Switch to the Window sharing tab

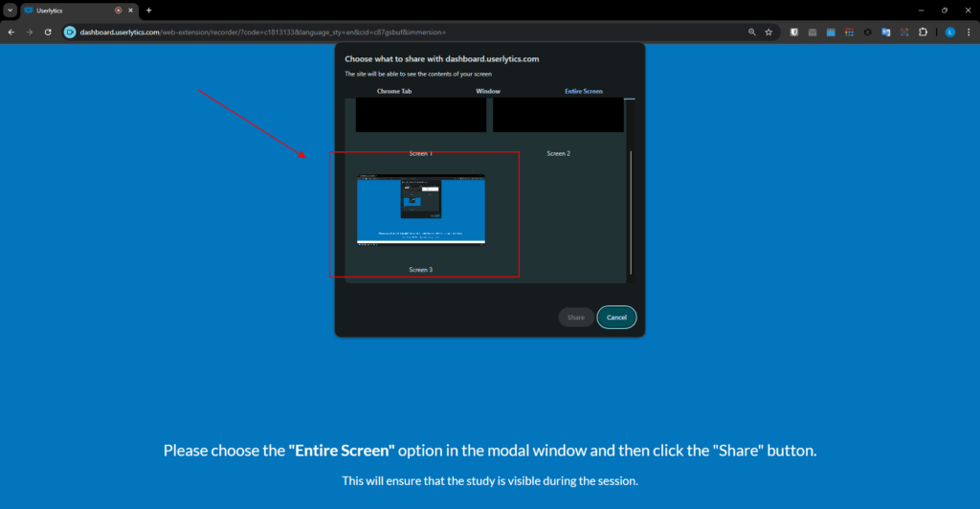point(488,91)
